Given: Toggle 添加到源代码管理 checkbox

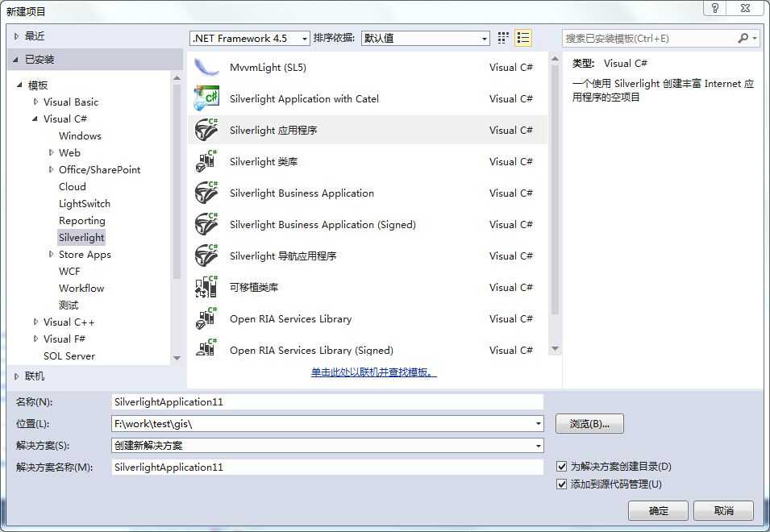Looking at the screenshot, I should tap(561, 484).
